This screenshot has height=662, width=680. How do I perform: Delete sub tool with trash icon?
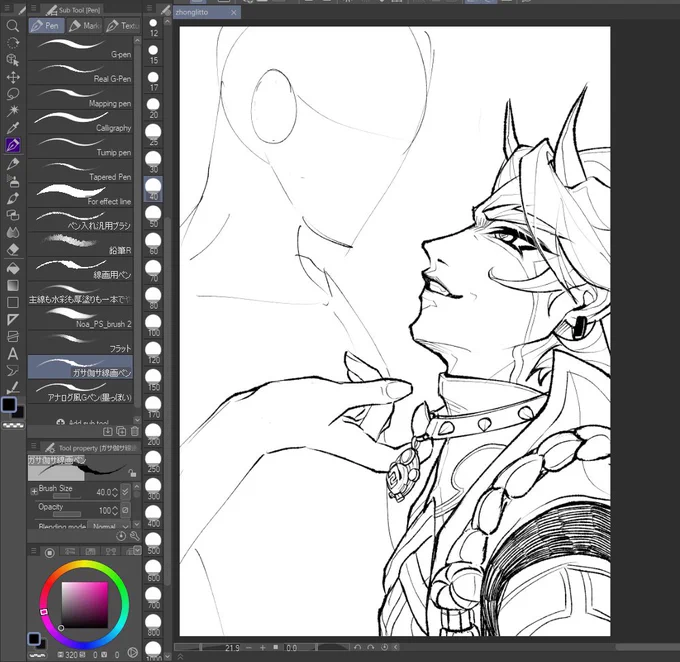[134, 431]
